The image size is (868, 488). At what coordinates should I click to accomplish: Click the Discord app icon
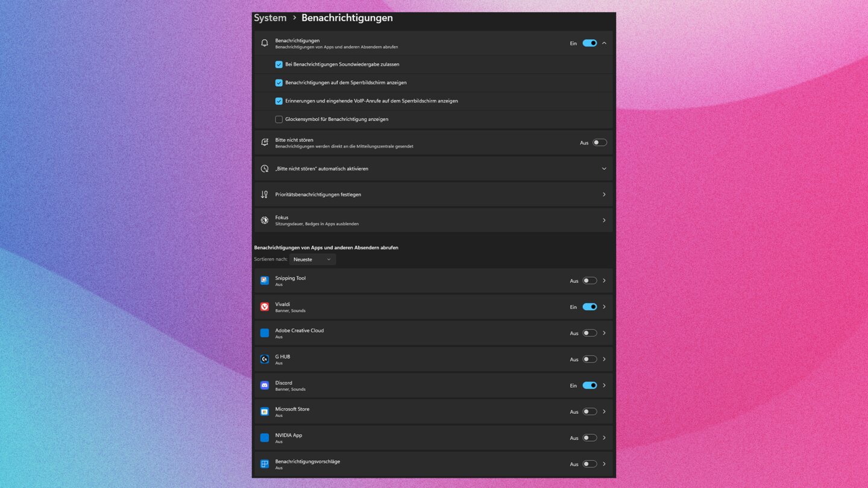264,386
